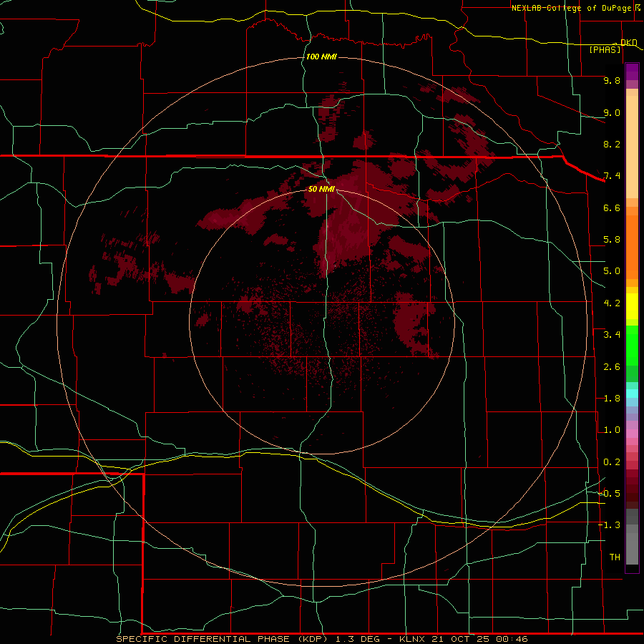Image resolution: width=644 pixels, height=644 pixels.
Task: Click the 9.0 value on color scale
Action: pyautogui.click(x=612, y=112)
